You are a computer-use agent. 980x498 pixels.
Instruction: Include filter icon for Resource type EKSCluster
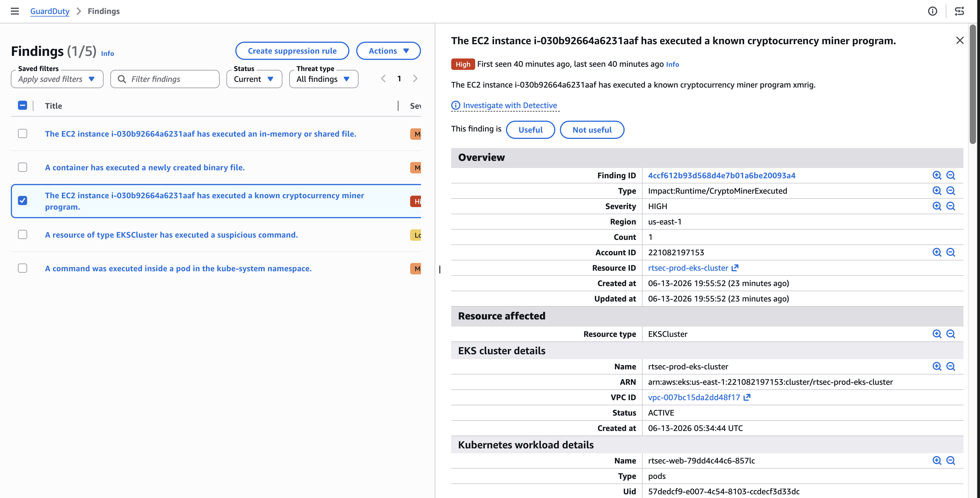coord(937,334)
